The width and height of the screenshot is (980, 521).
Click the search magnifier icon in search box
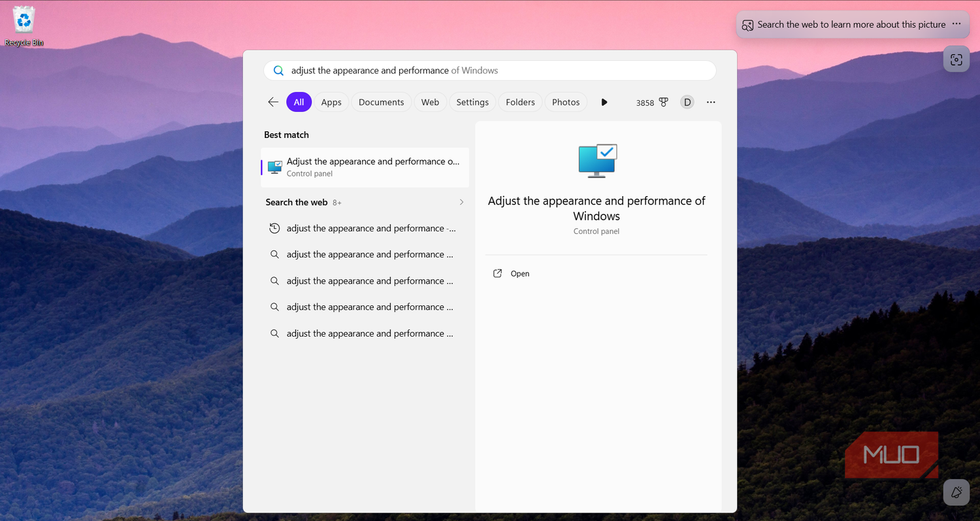[278, 71]
